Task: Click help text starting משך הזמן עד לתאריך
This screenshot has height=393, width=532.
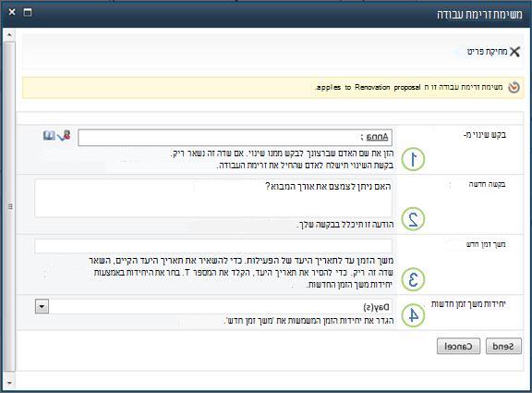Action: click(241, 273)
